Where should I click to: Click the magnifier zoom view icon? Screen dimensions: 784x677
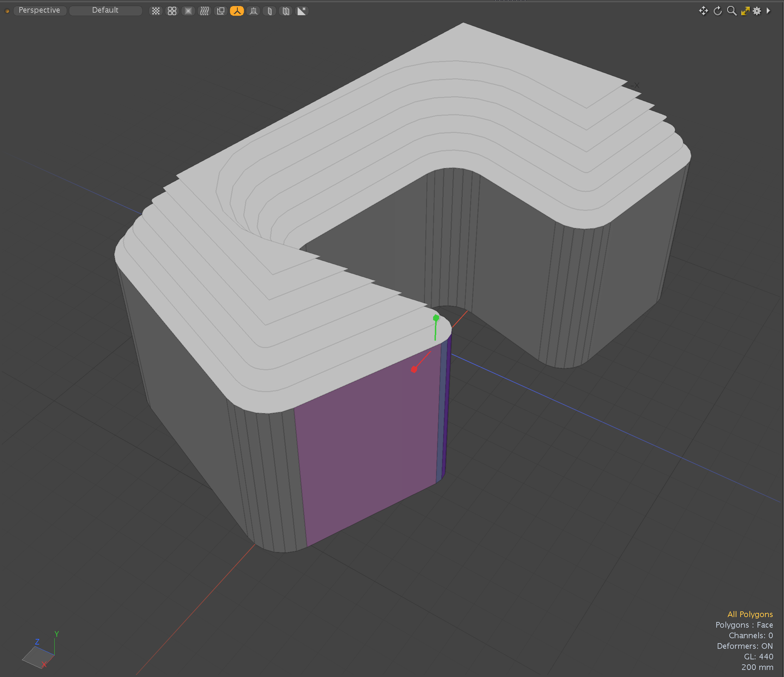(731, 11)
